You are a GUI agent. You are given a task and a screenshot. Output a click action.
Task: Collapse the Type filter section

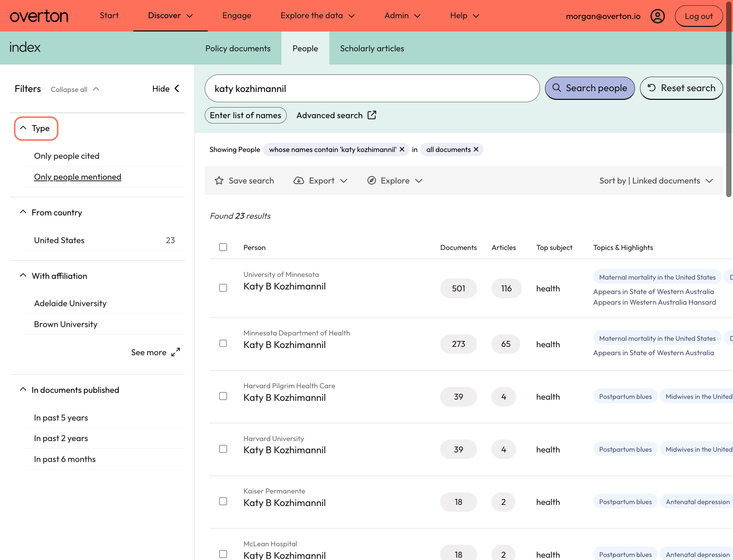(x=36, y=128)
